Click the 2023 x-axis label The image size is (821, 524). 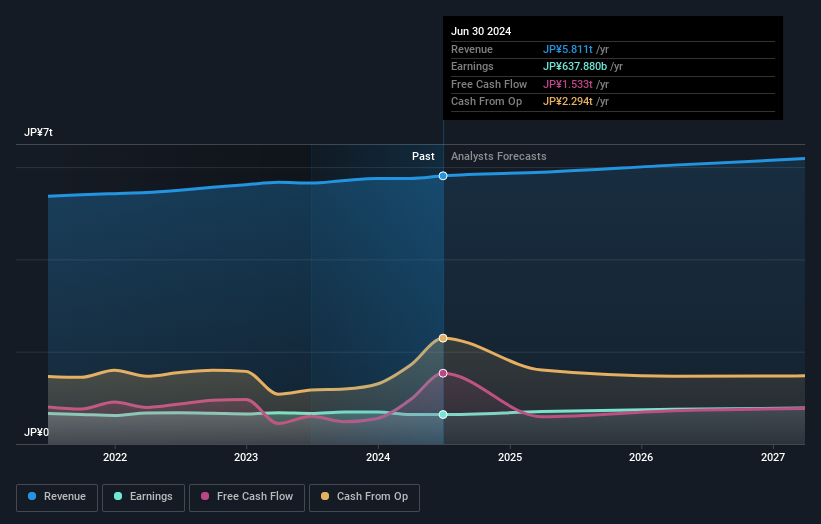click(246, 457)
